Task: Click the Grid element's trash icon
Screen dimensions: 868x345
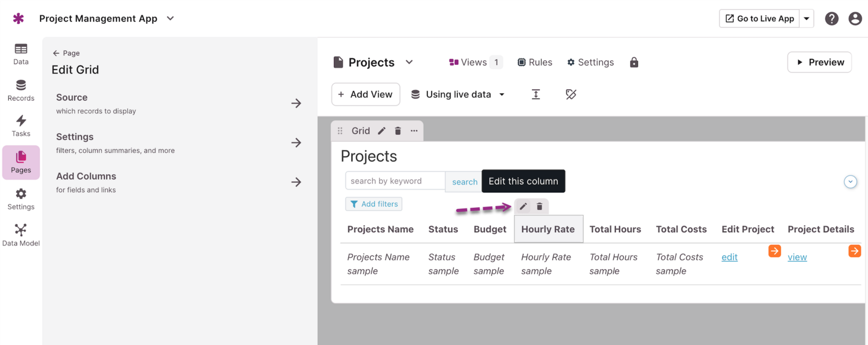Action: tap(398, 131)
